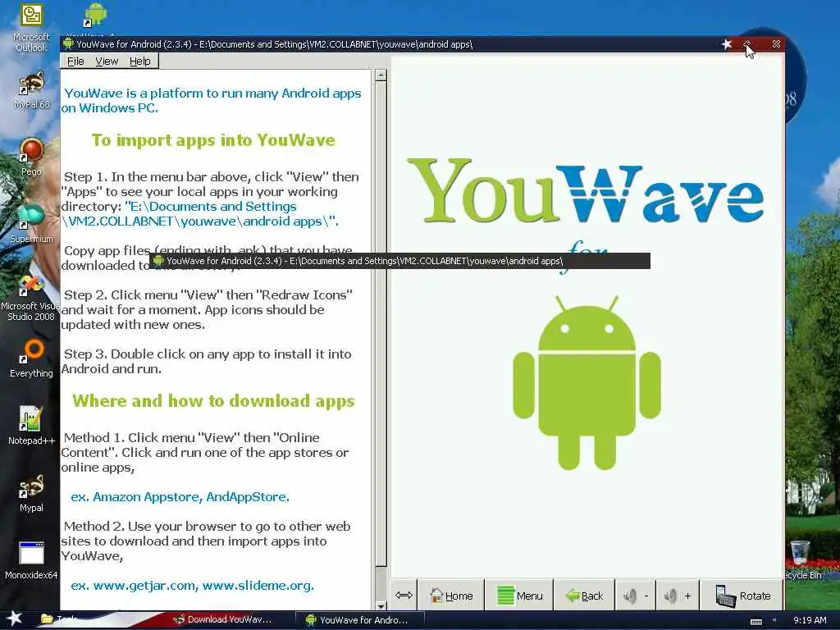The height and width of the screenshot is (630, 840).
Task: Select the Supermium desktop icon
Action: 31,224
